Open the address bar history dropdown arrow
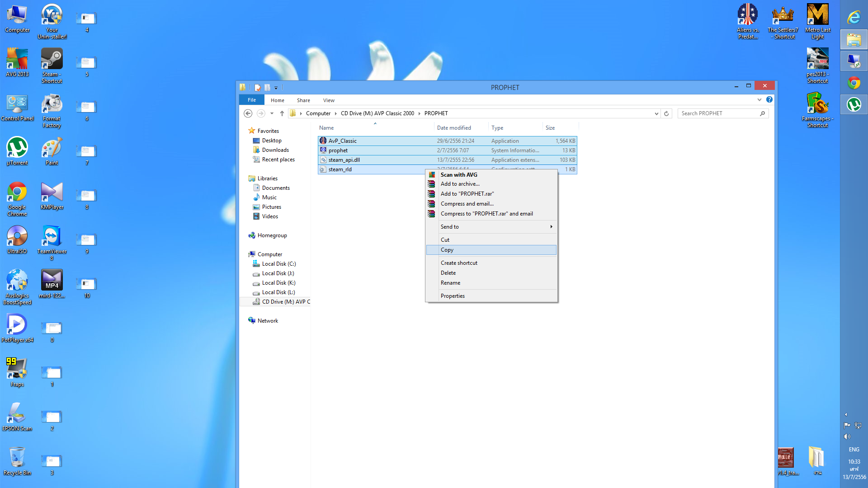Screen dimensions: 868x488 pyautogui.click(x=656, y=113)
